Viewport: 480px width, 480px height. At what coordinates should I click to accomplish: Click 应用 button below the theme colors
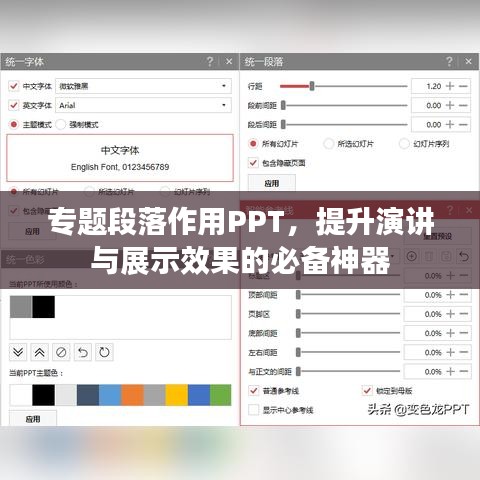33,419
